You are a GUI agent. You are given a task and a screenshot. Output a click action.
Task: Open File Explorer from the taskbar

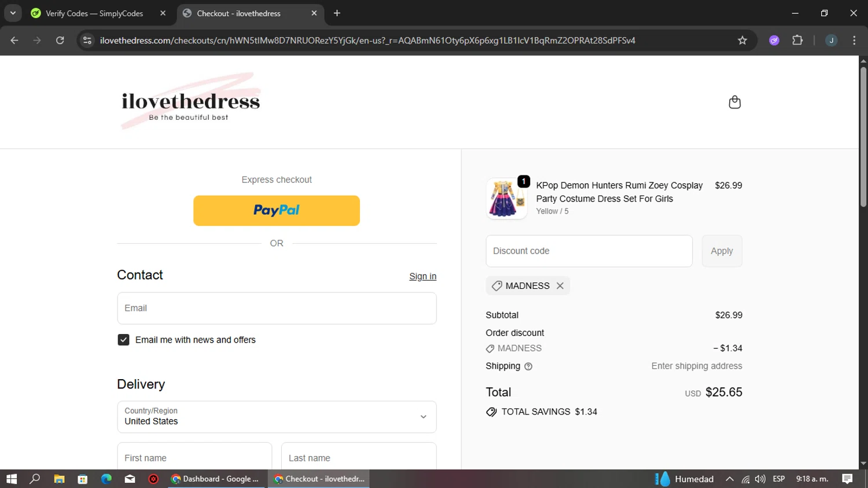(x=59, y=479)
